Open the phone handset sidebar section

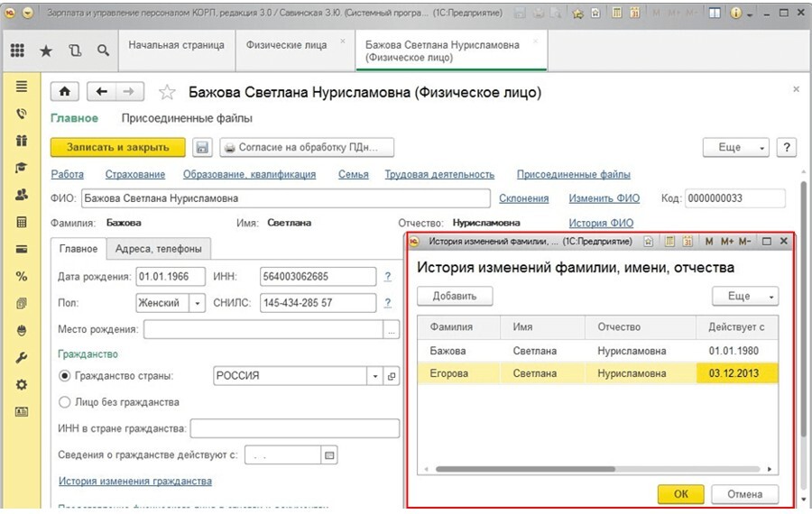tap(22, 114)
